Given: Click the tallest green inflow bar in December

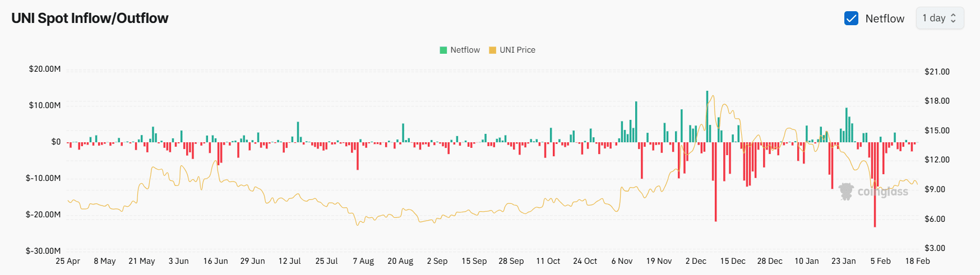Looking at the screenshot, I should [x=707, y=116].
